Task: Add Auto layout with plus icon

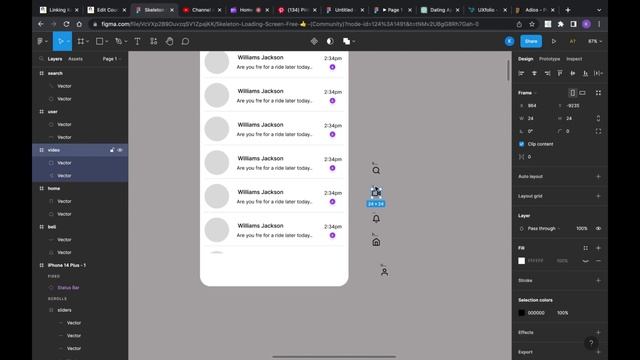Action: click(x=598, y=176)
